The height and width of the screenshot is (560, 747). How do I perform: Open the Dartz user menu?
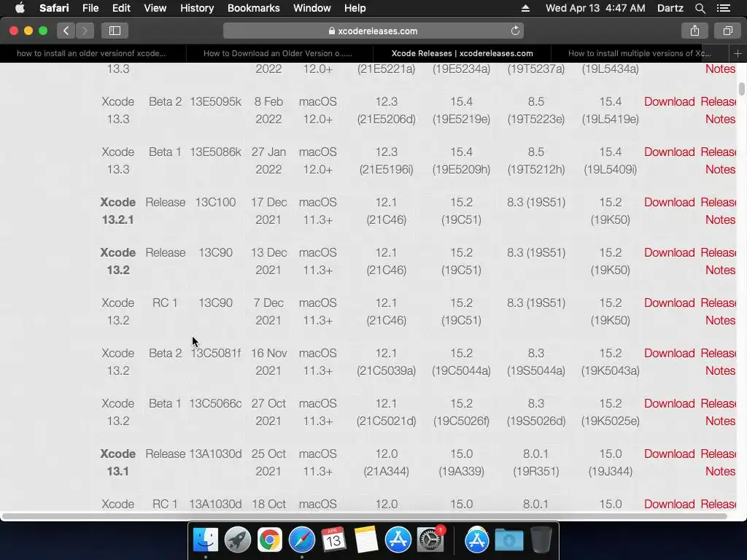coord(670,8)
